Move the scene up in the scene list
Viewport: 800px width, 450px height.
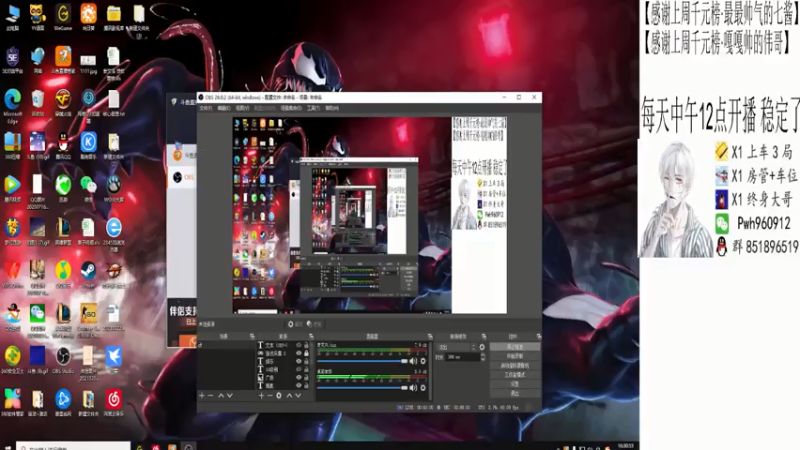[x=221, y=395]
